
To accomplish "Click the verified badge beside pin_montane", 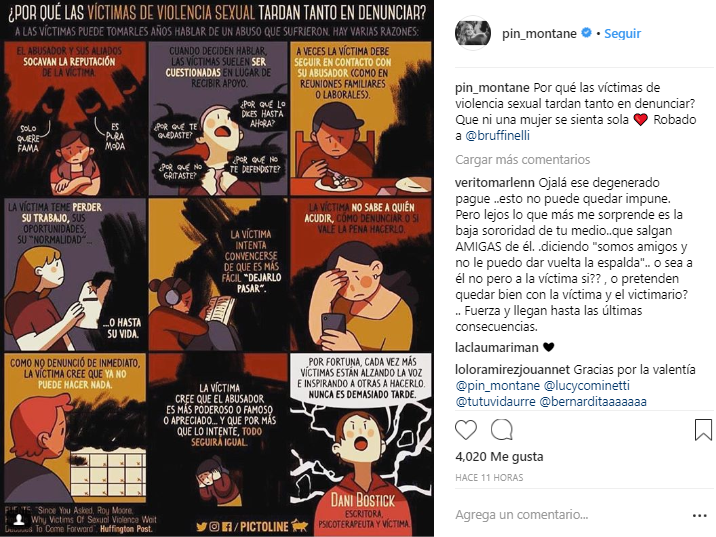I will click(587, 33).
